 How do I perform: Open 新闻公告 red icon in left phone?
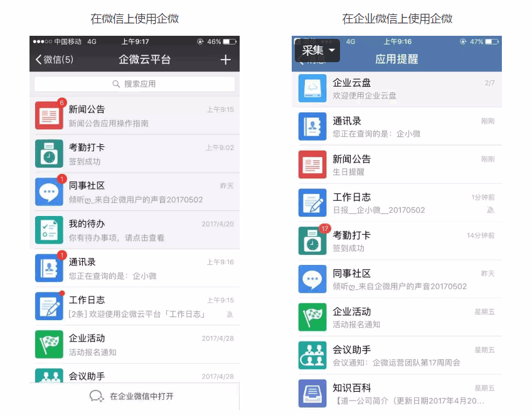[49, 116]
